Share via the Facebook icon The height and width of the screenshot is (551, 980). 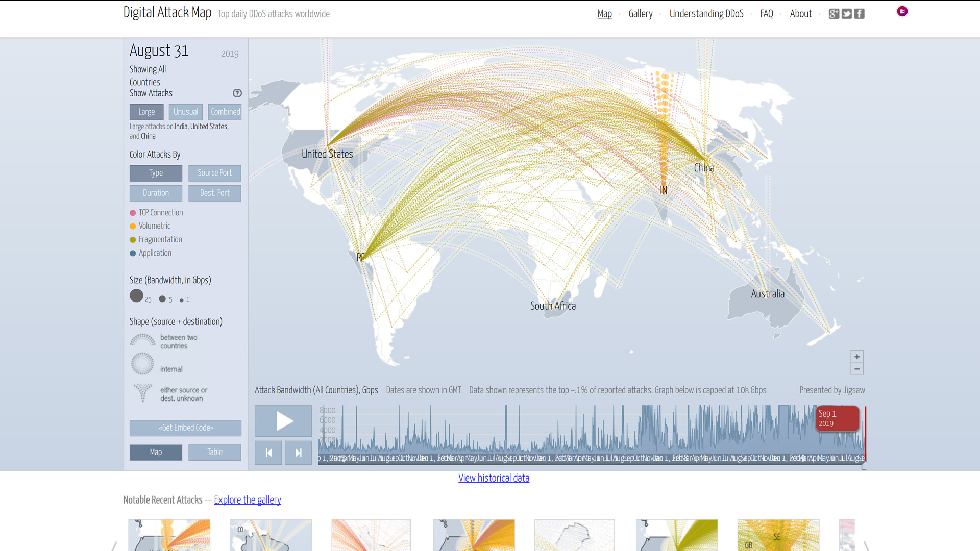[860, 14]
